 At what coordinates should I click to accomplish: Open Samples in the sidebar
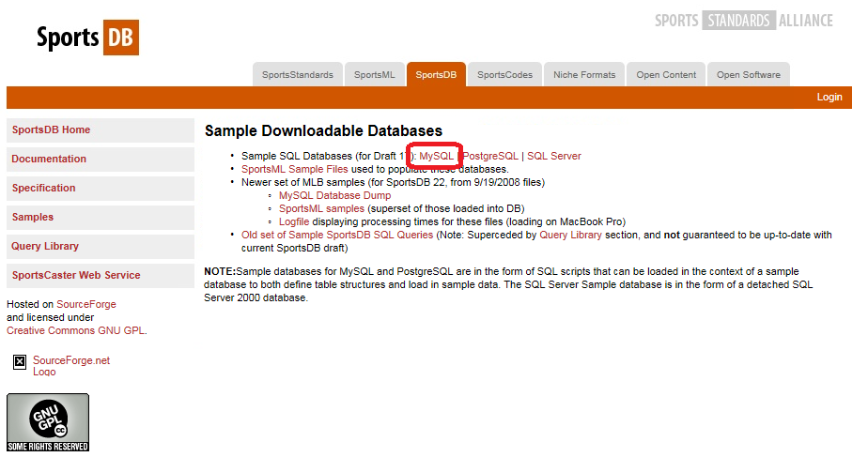(101, 217)
